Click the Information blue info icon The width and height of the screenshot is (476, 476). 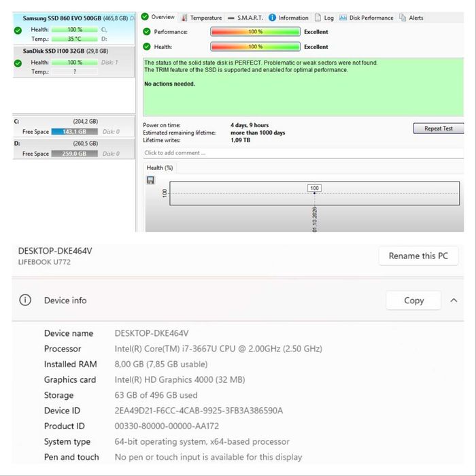coord(272,18)
